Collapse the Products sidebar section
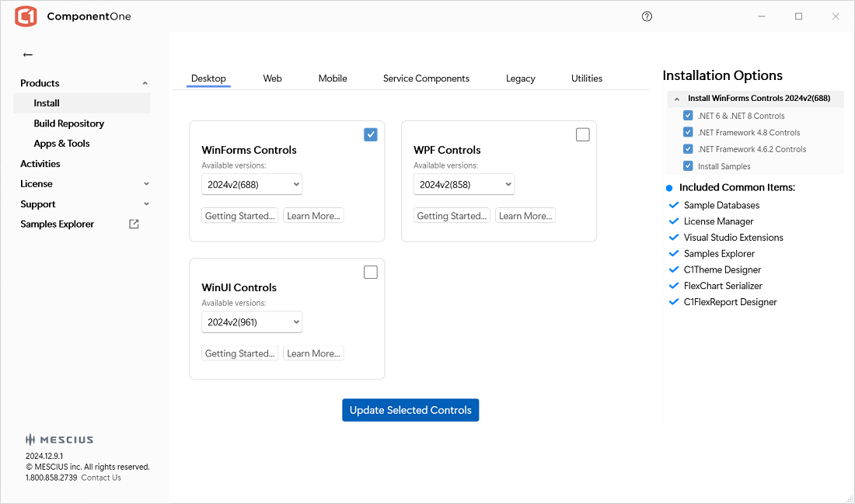The width and height of the screenshot is (855, 504). pos(145,83)
